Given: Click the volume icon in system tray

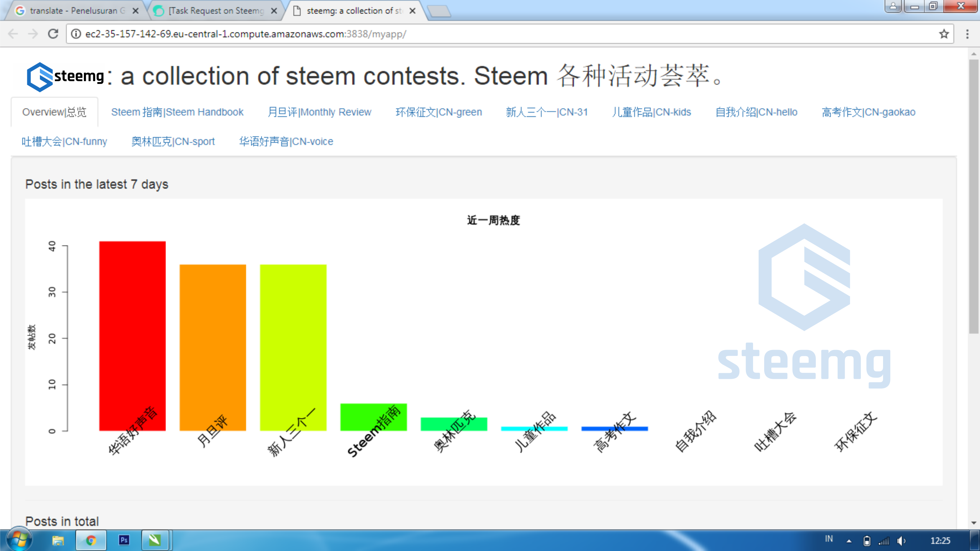Looking at the screenshot, I should [900, 540].
